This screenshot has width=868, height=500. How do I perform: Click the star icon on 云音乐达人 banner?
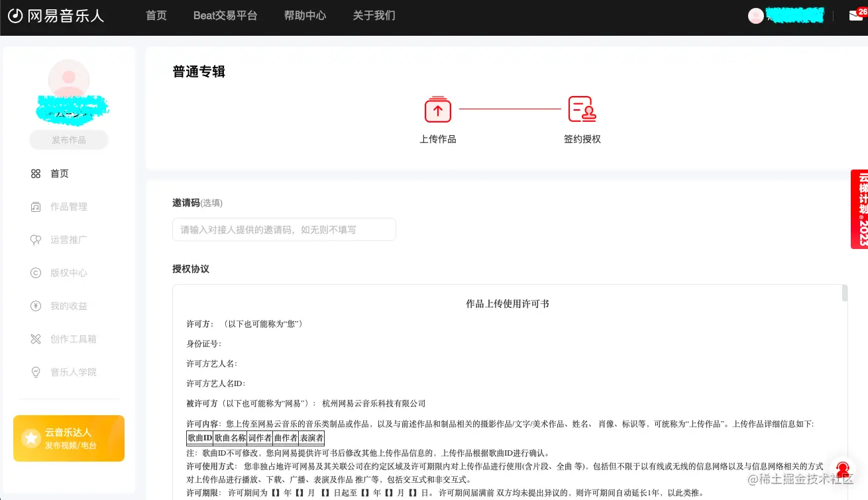tap(30, 438)
